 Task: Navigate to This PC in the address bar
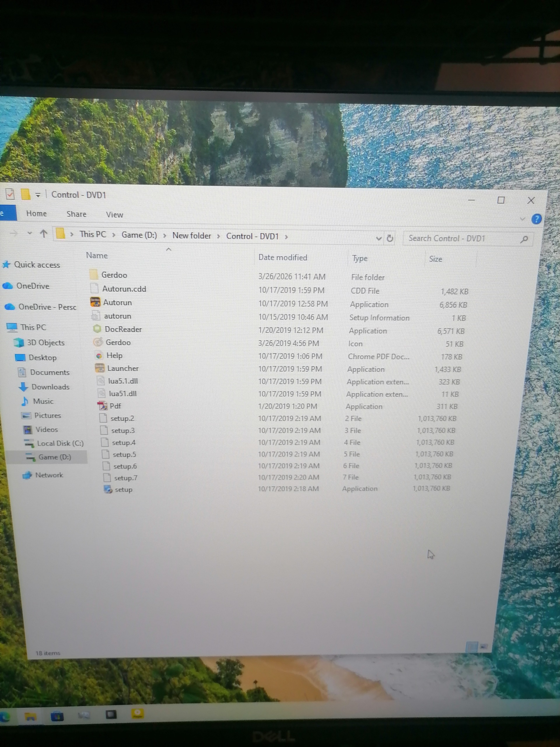point(93,234)
